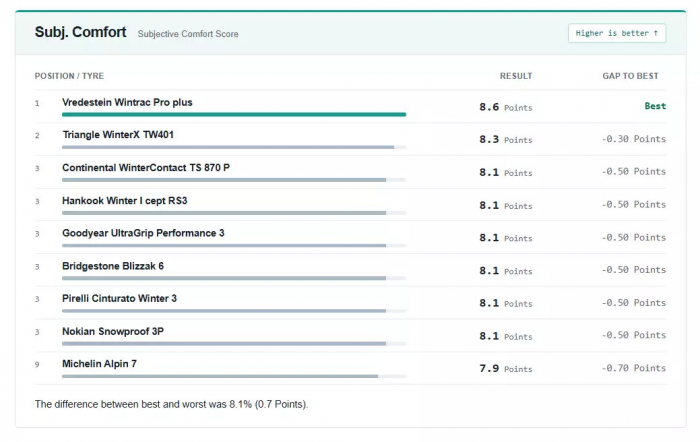700x442 pixels.
Task: Open Vredestein Wintrac Pro plus tyre link
Action: 127,102
